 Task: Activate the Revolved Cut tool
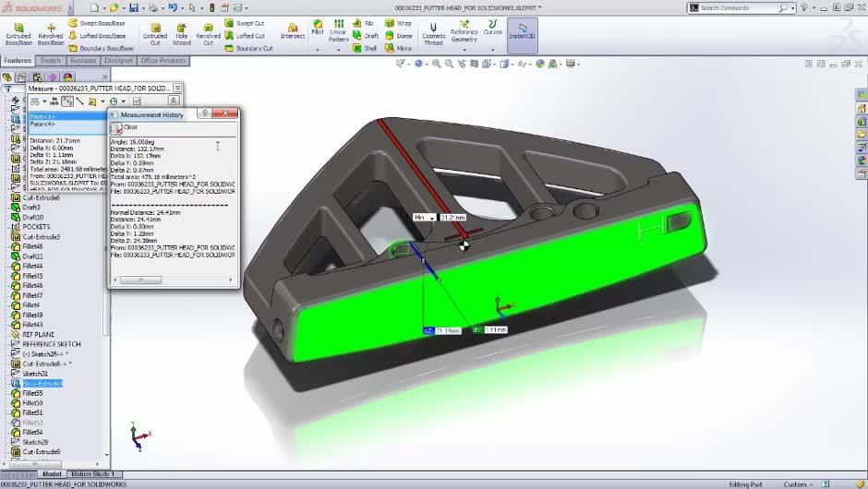[208, 34]
